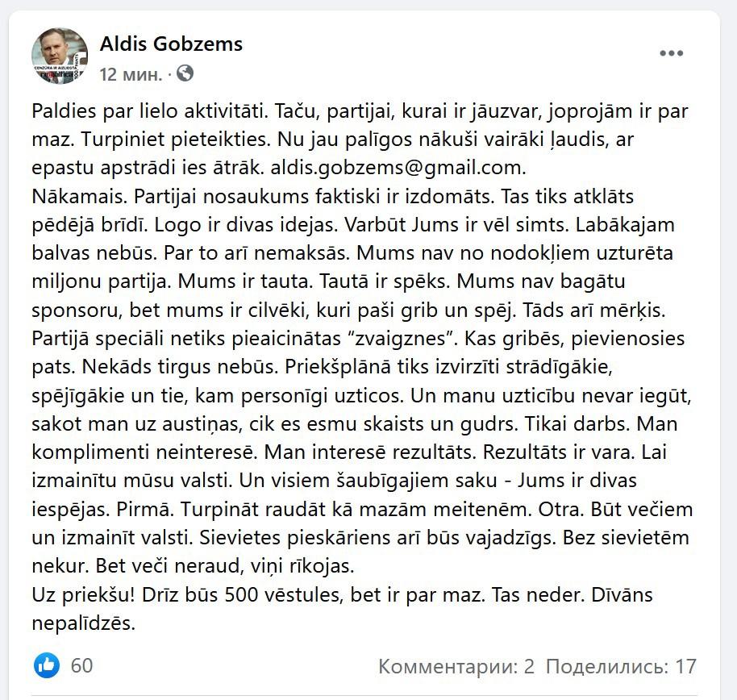Open the "Комментарии: 2" comments list
Viewport: 737px width, 700px height.
tap(456, 667)
